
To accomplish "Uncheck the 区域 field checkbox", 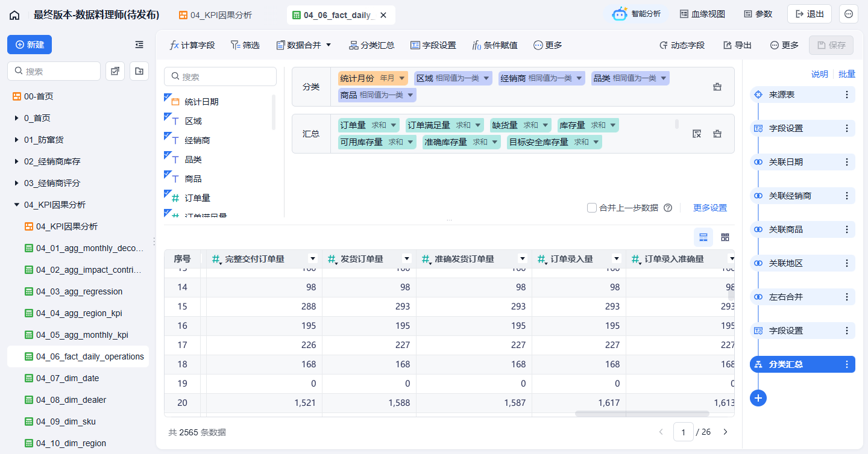I will coord(168,117).
